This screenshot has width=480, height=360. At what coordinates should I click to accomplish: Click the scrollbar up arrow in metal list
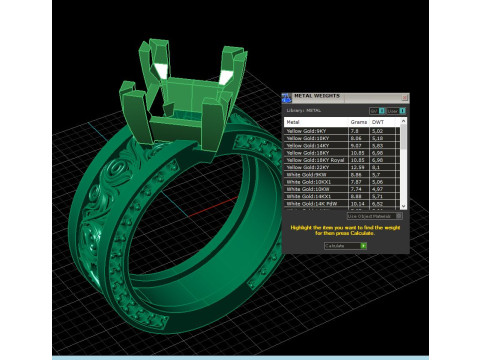[x=403, y=121]
